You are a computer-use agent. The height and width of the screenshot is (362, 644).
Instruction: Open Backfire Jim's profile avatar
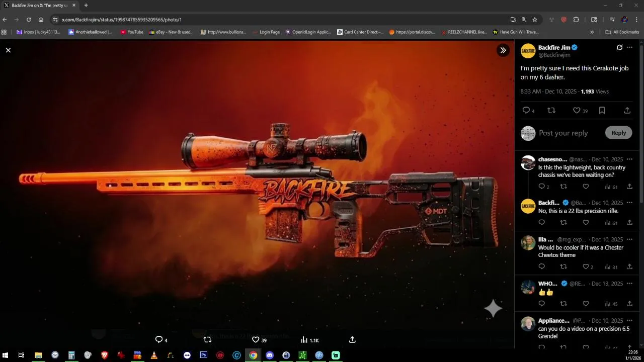tap(528, 51)
